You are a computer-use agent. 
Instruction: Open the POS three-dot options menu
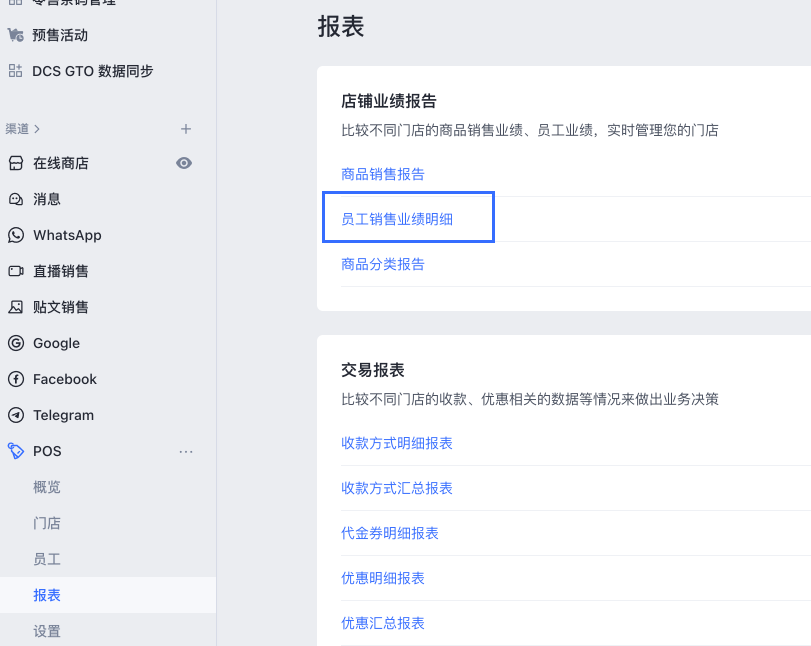186,451
